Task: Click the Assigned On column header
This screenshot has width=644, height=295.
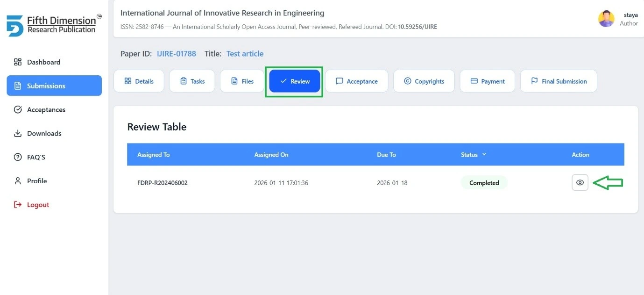Action: pos(271,155)
